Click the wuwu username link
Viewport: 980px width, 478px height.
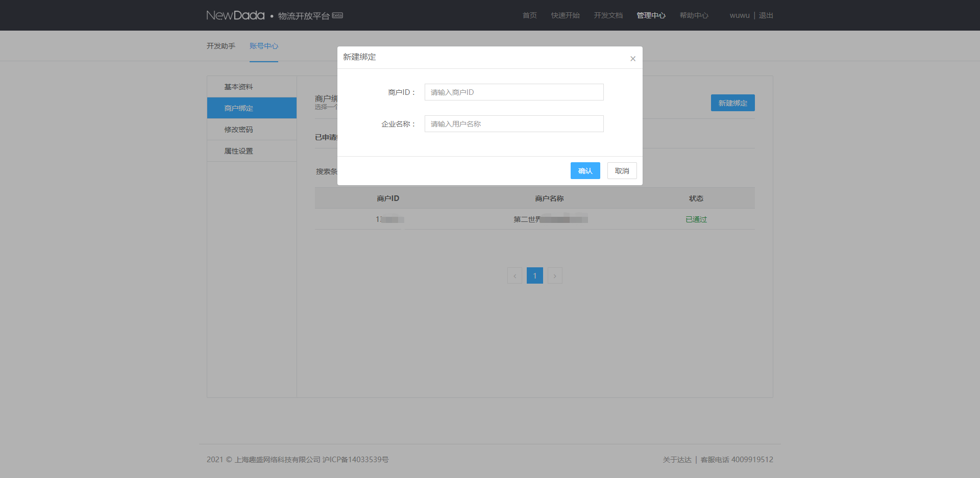(739, 15)
